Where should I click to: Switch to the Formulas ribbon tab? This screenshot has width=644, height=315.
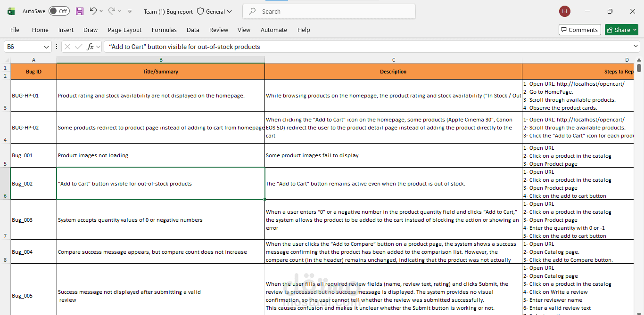coord(164,30)
